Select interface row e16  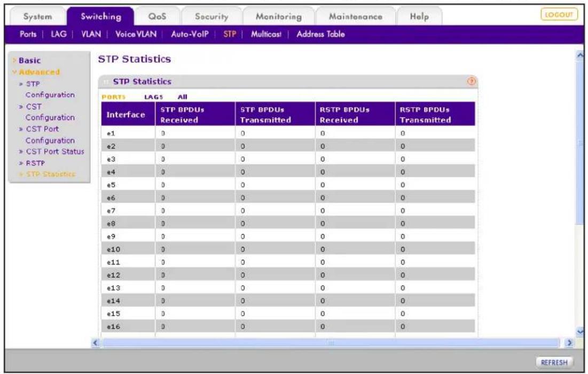click(x=288, y=327)
